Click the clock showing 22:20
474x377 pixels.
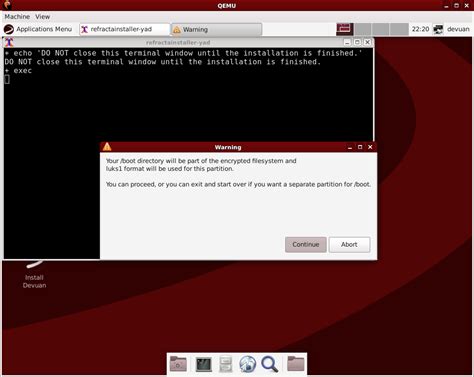(x=420, y=29)
